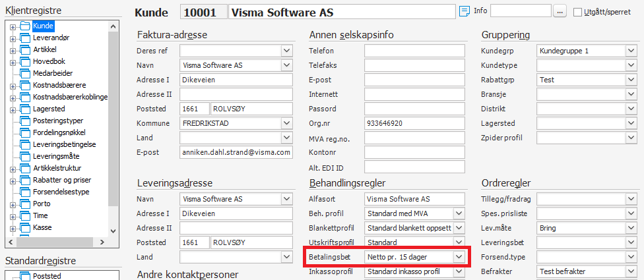Expand the Kunde tree node
This screenshot has height=280, width=644.
(x=13, y=26)
